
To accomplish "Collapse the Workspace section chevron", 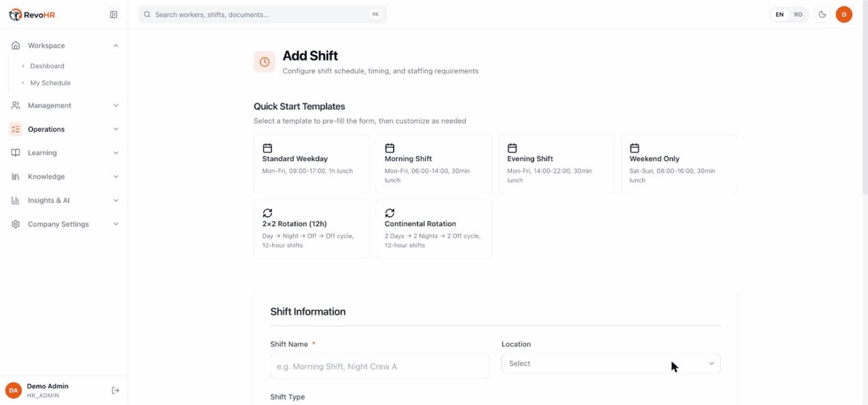I will tap(115, 46).
